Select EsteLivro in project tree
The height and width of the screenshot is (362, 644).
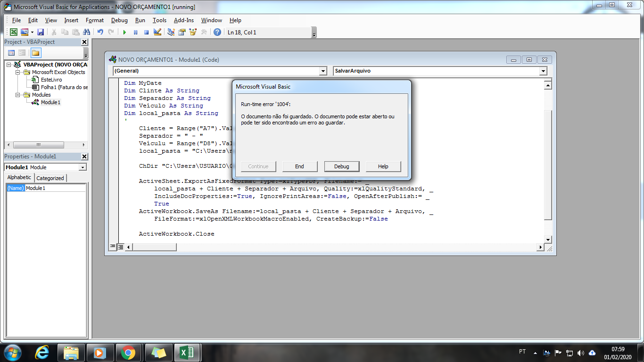point(51,80)
